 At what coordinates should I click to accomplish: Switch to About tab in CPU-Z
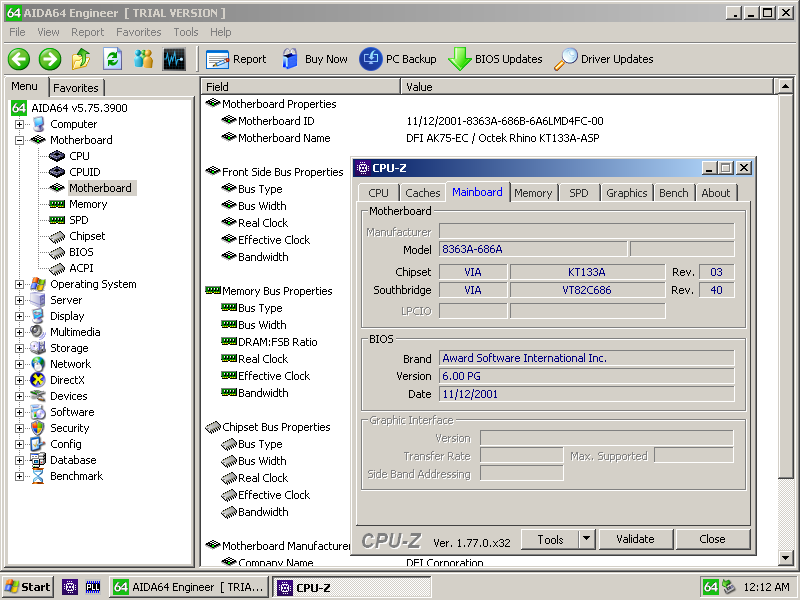tap(715, 193)
